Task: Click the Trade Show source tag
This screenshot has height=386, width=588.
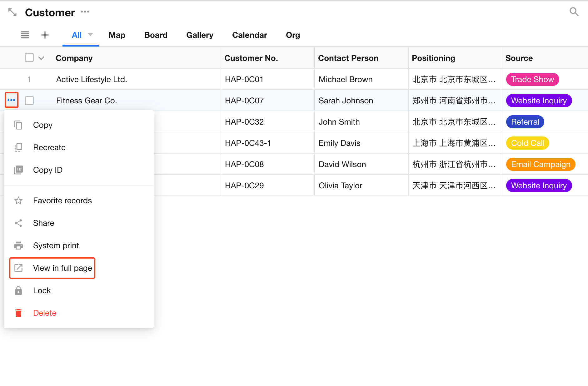Action: 532,79
